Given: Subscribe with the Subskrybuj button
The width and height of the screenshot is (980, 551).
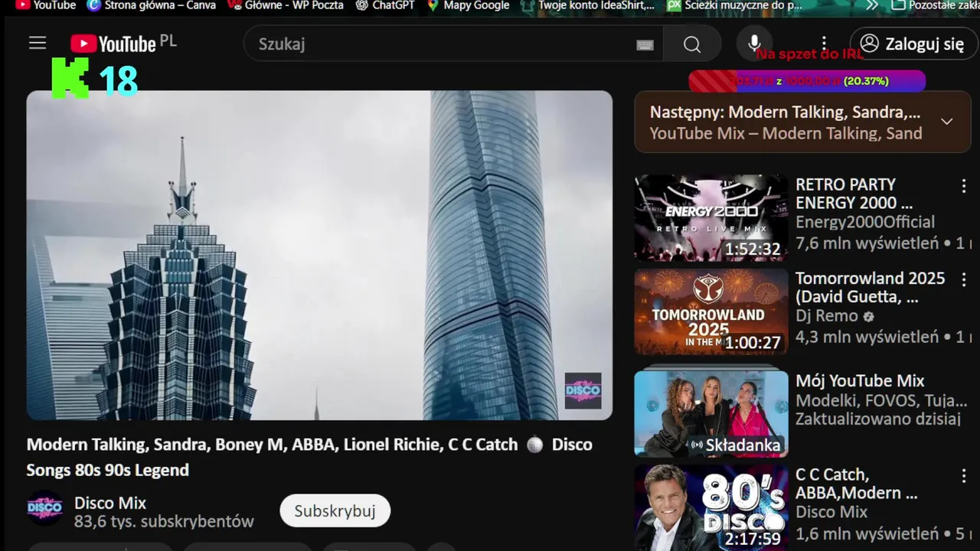Looking at the screenshot, I should coord(335,510).
